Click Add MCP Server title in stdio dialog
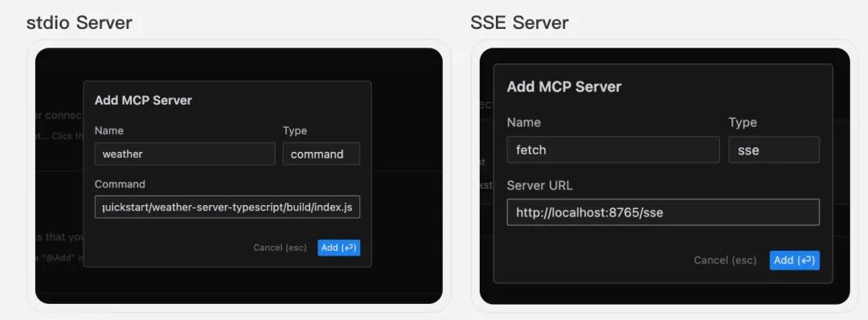This screenshot has height=320, width=868. click(x=143, y=101)
